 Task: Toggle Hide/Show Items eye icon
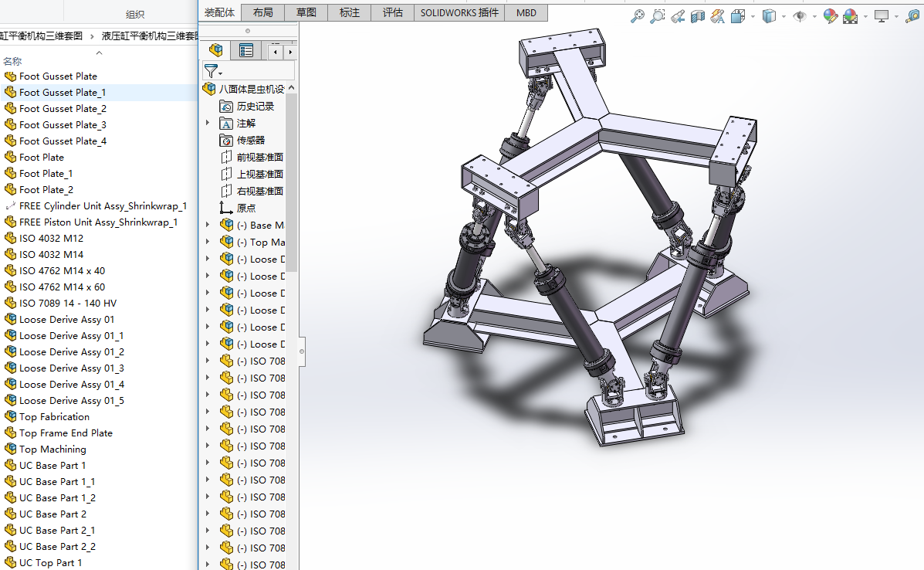[800, 16]
